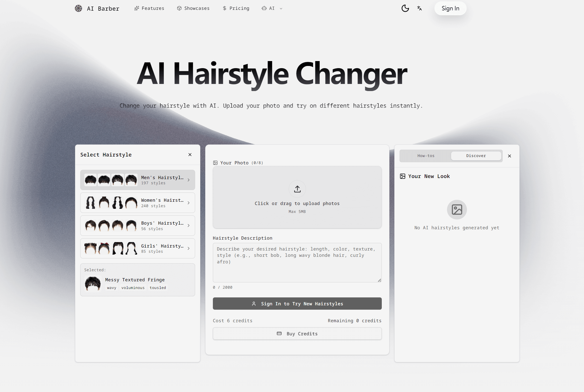Click 'Cost 6 credits' text
584x392 pixels.
tap(233, 321)
